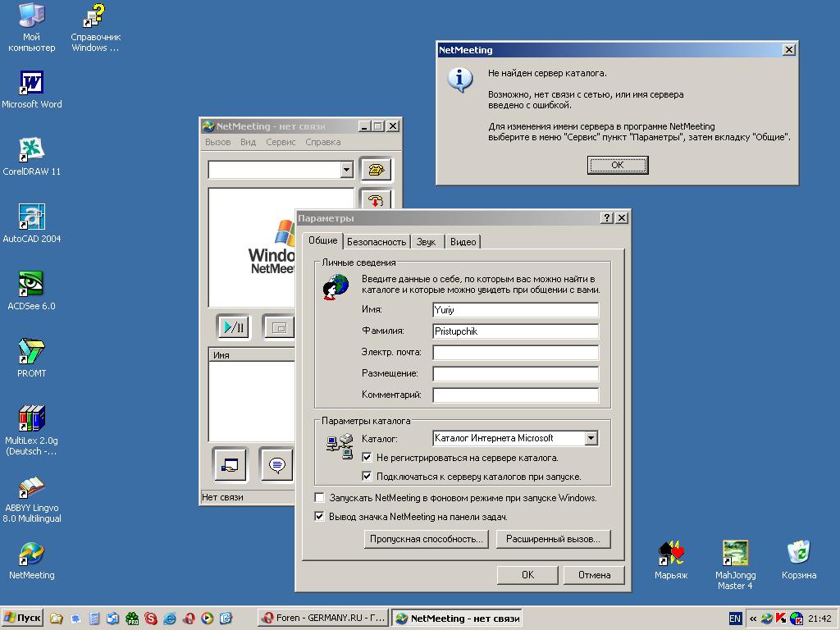Click the Имя field containing Yuriy
The image size is (840, 630).
tap(515, 309)
